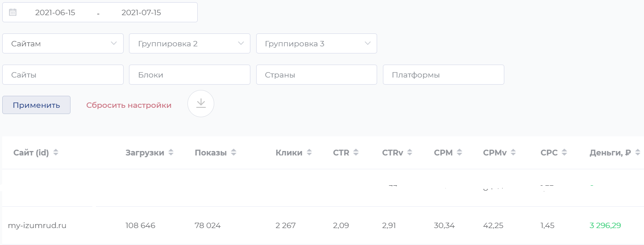644x245 pixels.
Task: Sort table by CTR arrows
Action: coord(356,153)
